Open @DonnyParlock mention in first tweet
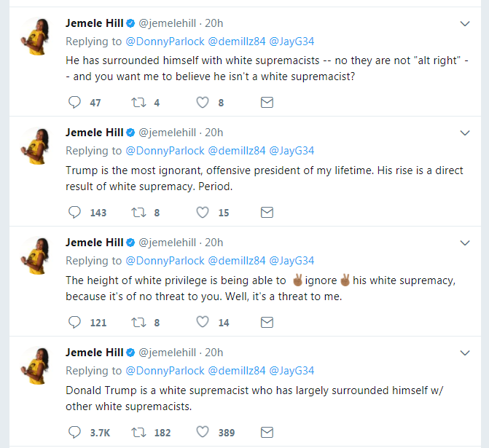Viewport: 489px width, 448px height. tap(165, 42)
